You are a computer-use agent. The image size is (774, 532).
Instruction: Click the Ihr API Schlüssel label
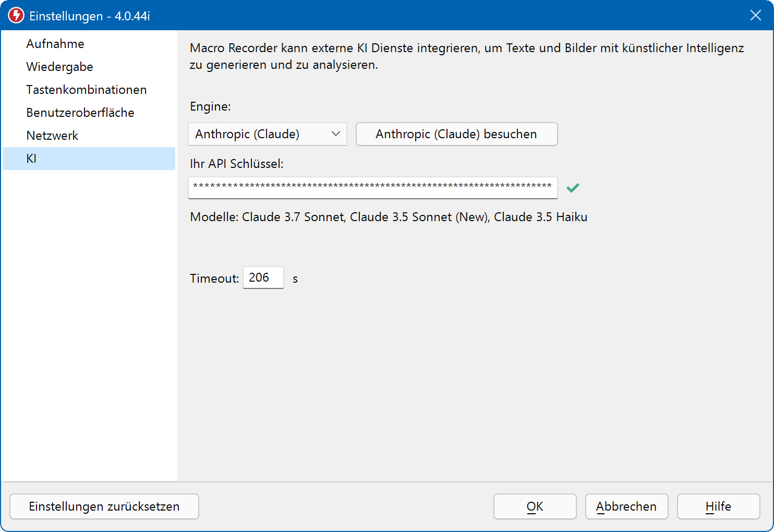237,164
